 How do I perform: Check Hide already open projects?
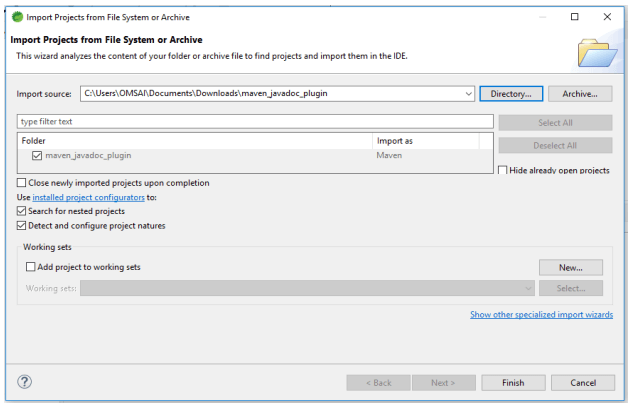click(503, 171)
